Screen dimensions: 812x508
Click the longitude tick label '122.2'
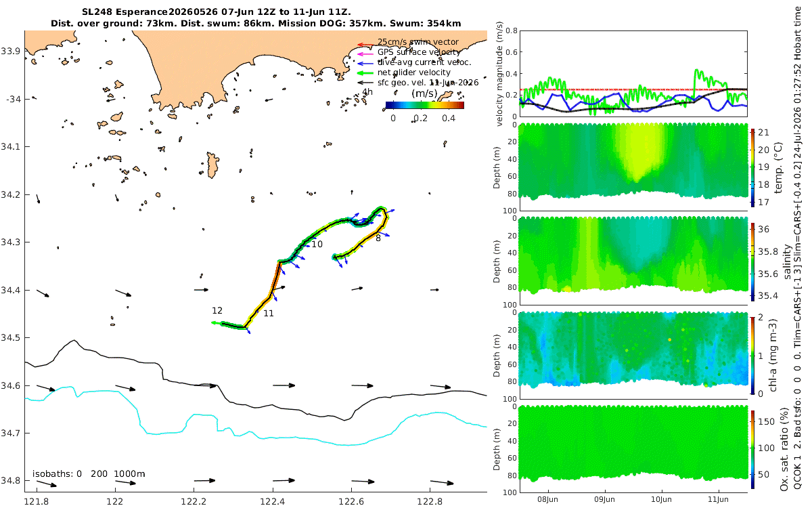point(194,502)
